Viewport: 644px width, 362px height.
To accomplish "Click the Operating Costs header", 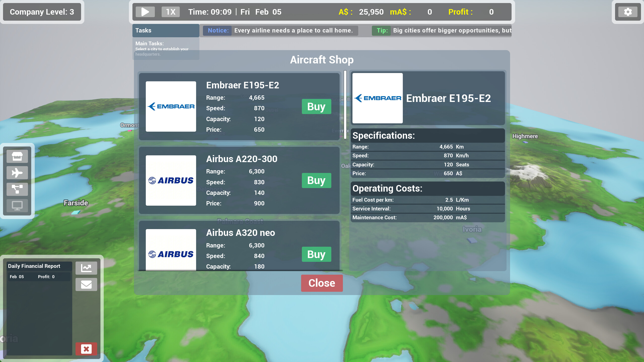I will [427, 189].
